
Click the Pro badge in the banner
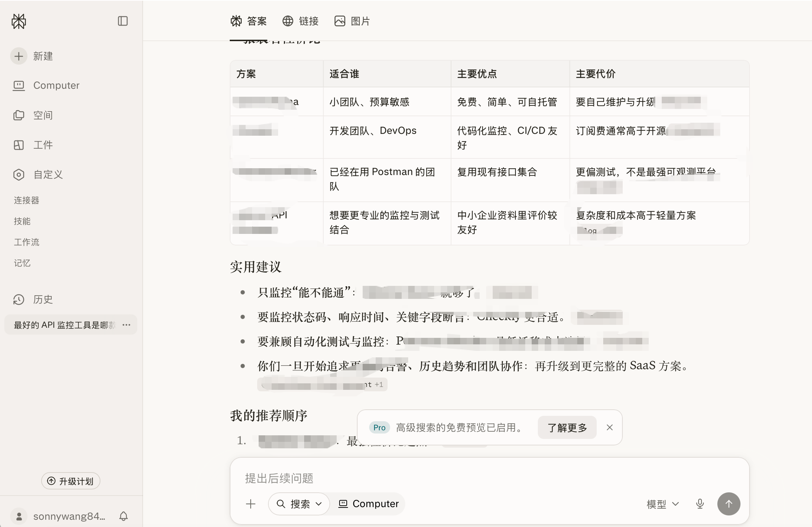(x=379, y=427)
